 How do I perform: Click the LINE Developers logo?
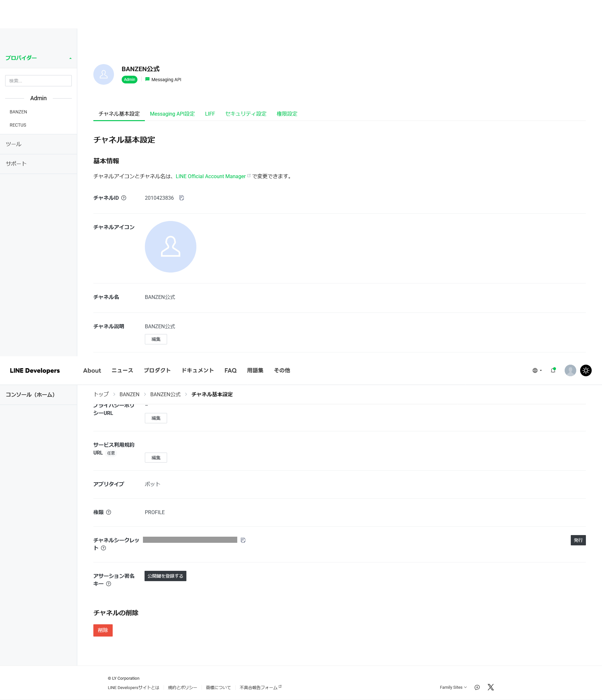tap(35, 370)
